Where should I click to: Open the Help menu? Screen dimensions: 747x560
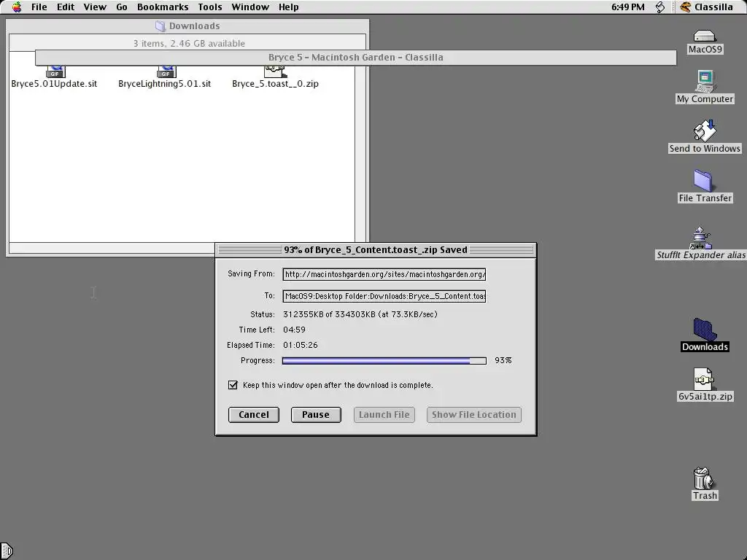tap(288, 7)
